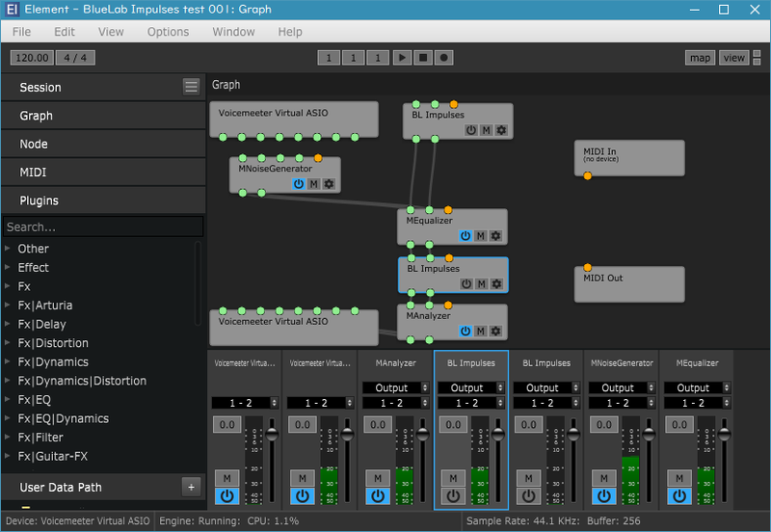Click the MNoiseGenerator volume fader handle

[x=649, y=434]
